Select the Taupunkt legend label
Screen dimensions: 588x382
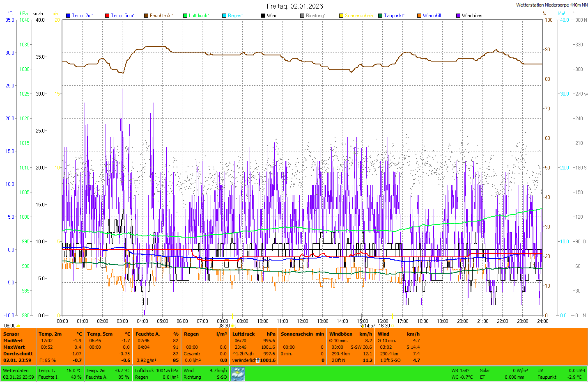[394, 16]
